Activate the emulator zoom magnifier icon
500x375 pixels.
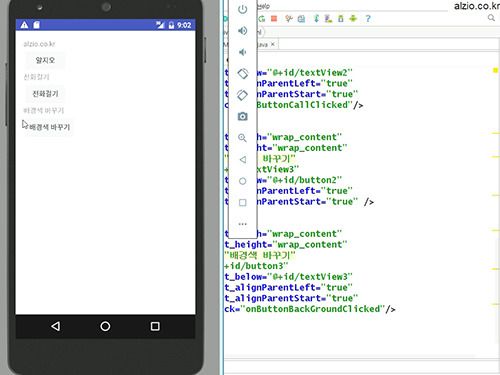click(242, 138)
